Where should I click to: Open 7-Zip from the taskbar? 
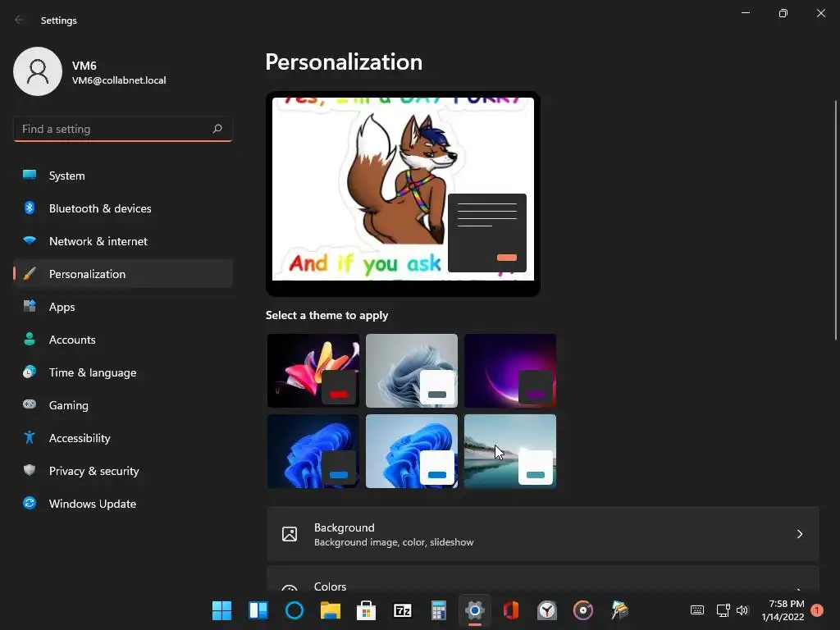coord(402,610)
